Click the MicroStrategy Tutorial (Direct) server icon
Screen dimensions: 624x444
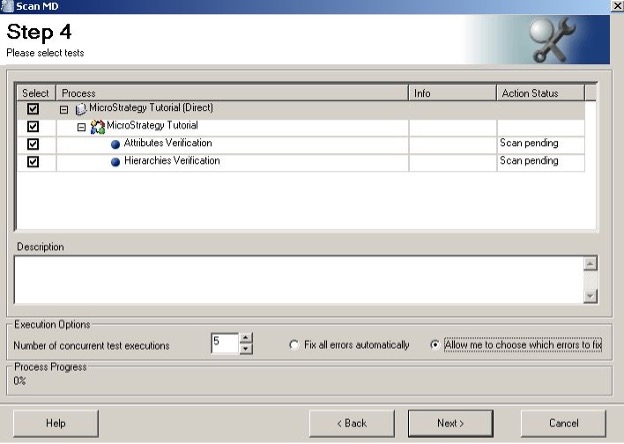pyautogui.click(x=81, y=109)
